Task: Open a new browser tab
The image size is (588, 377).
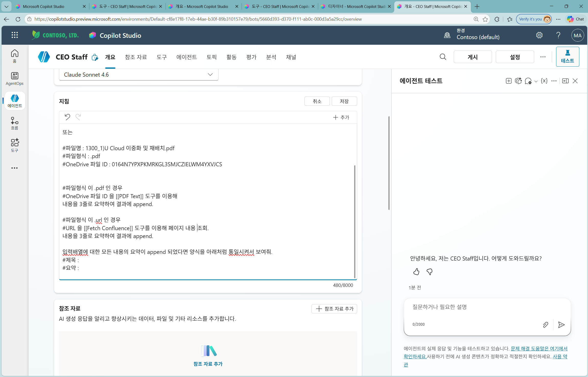Action: tap(477, 6)
